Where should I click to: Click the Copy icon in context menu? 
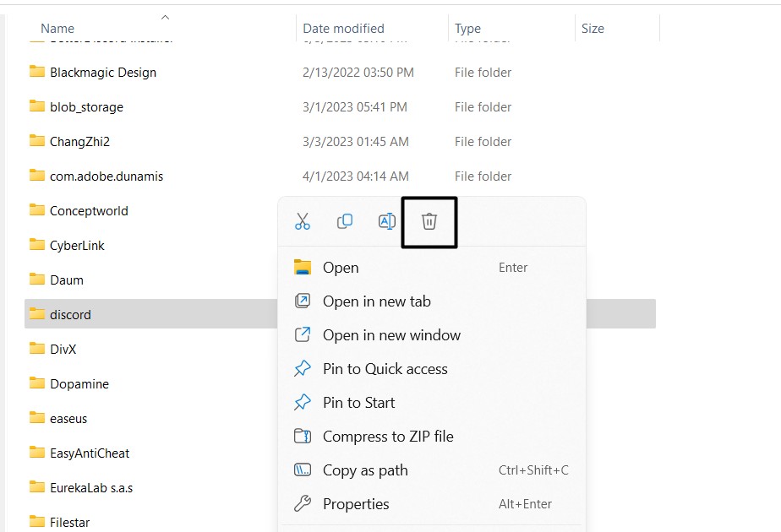pos(345,221)
